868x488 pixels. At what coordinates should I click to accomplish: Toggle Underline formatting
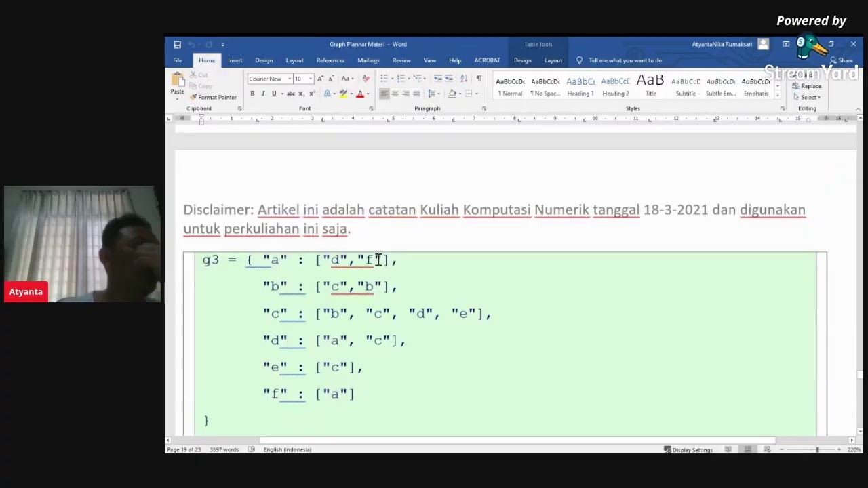pos(274,94)
